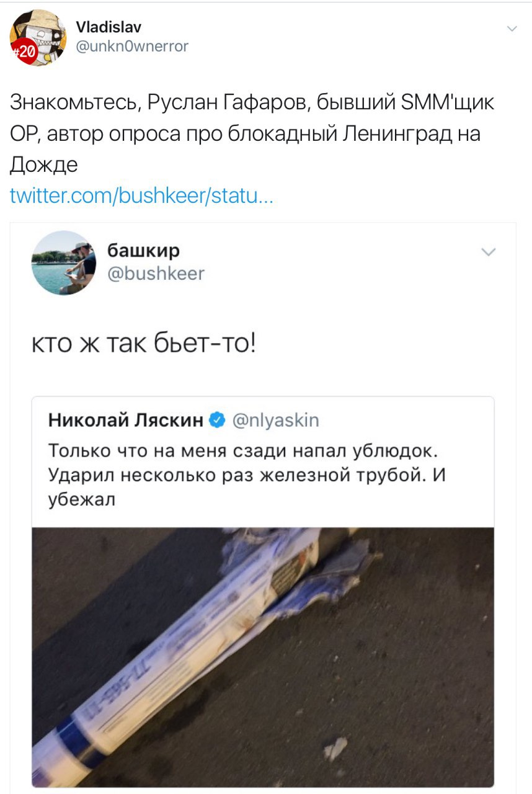
Task: Open башкир's round profile photo
Action: click(x=64, y=262)
